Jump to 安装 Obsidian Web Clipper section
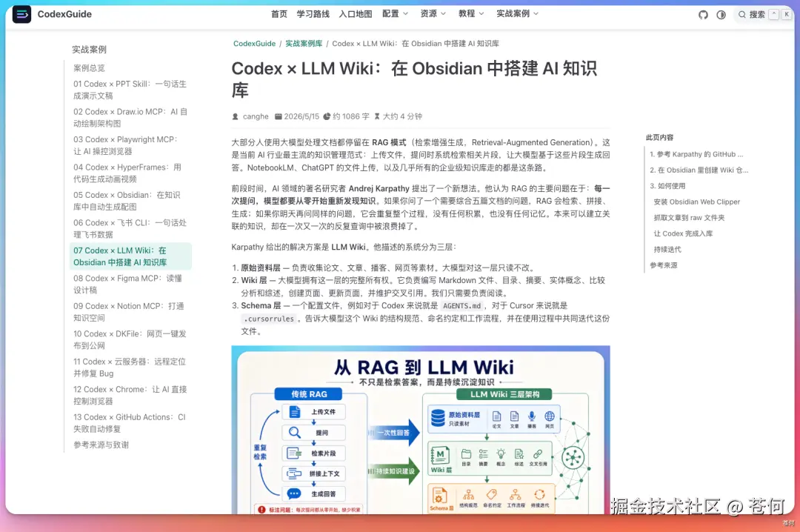 click(696, 202)
